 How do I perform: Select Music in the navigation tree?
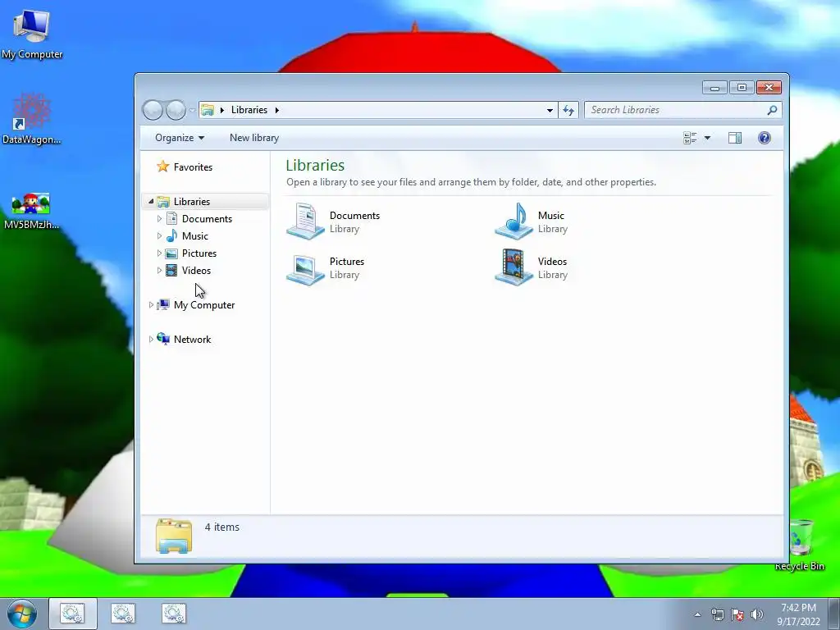[195, 235]
